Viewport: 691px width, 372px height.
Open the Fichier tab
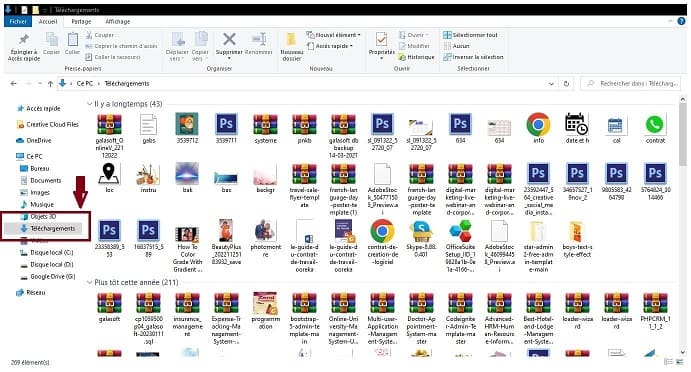(x=18, y=21)
